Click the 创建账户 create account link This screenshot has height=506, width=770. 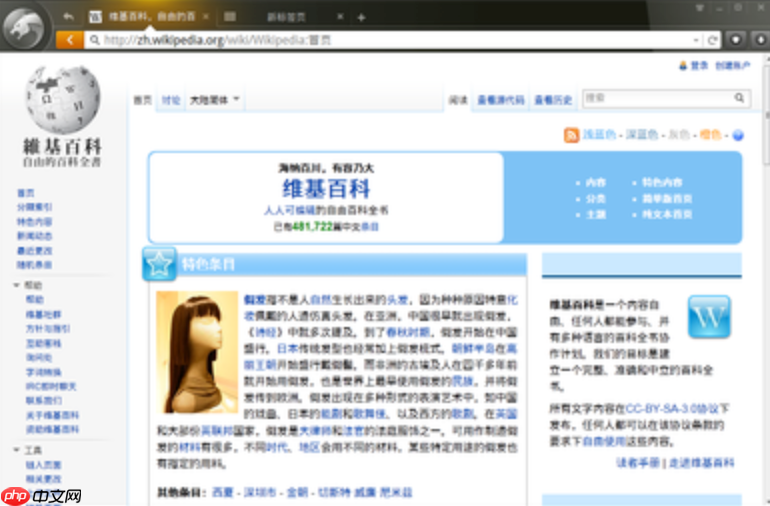(732, 65)
